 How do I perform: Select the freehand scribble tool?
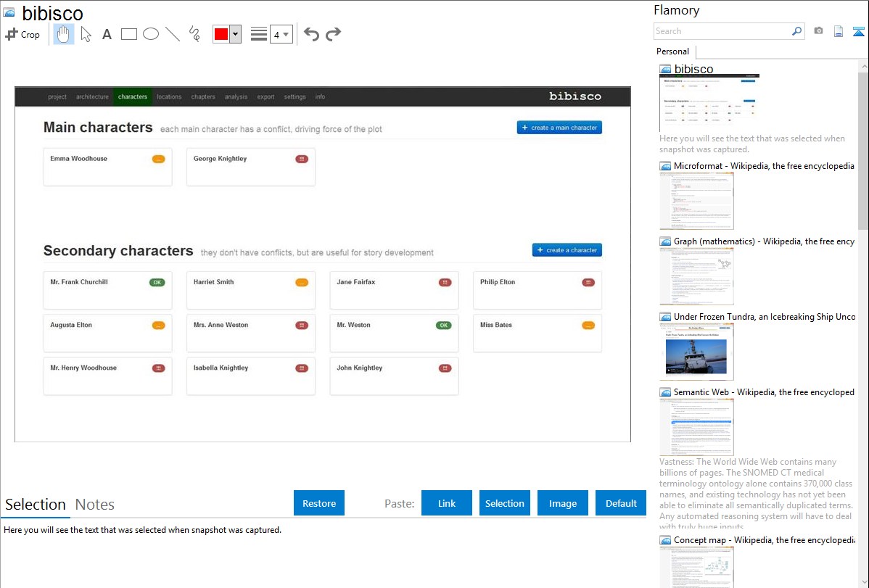click(x=194, y=34)
